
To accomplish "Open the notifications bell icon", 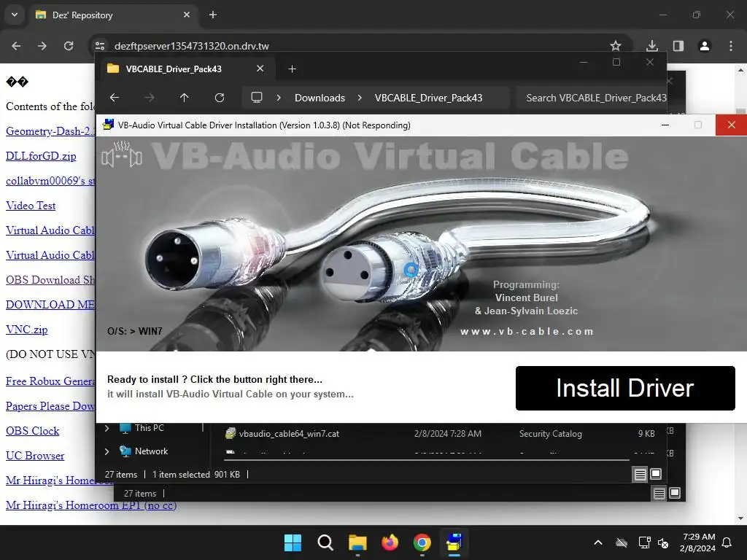I will coord(727,542).
